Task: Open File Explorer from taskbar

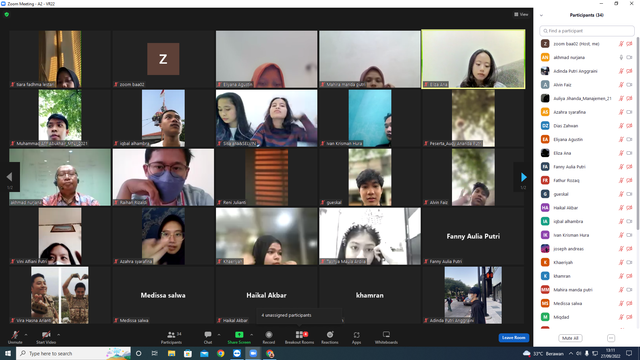Action: tap(171, 353)
